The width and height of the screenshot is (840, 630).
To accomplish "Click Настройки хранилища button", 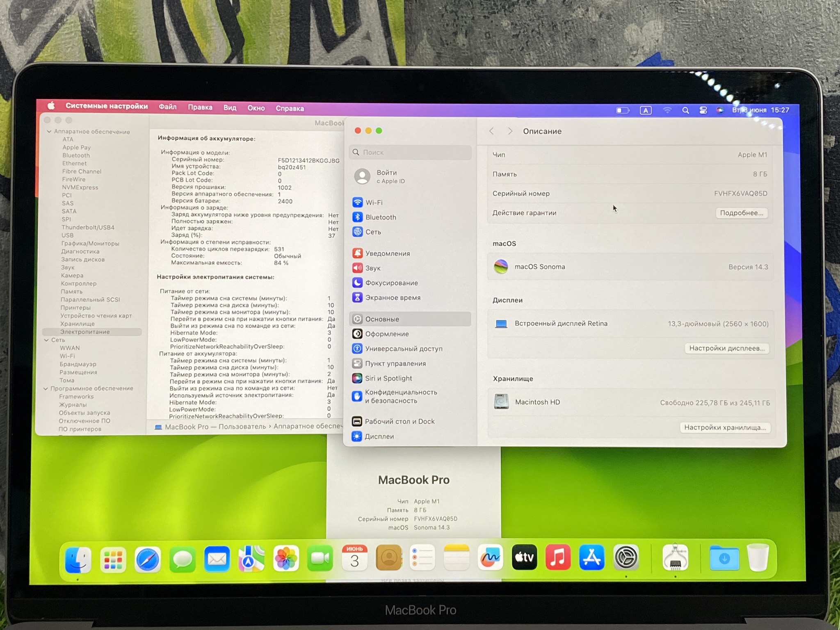I will 725,427.
